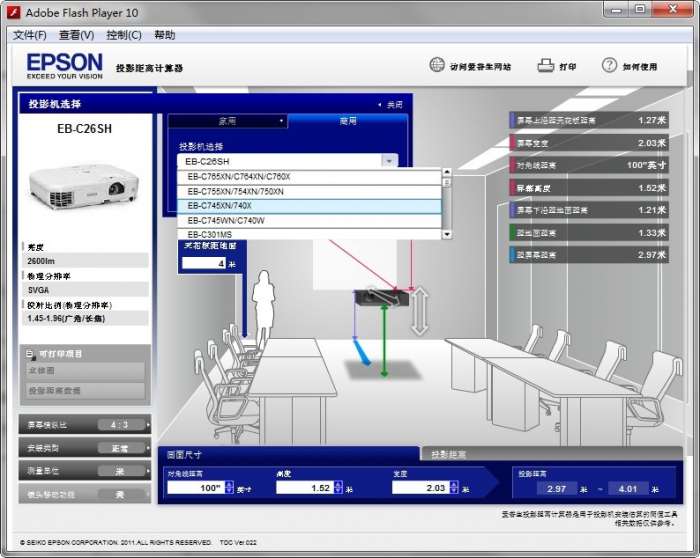Choose EB-C755XN/754XN/750XN from the list
This screenshot has height=558, width=700.
[x=309, y=192]
